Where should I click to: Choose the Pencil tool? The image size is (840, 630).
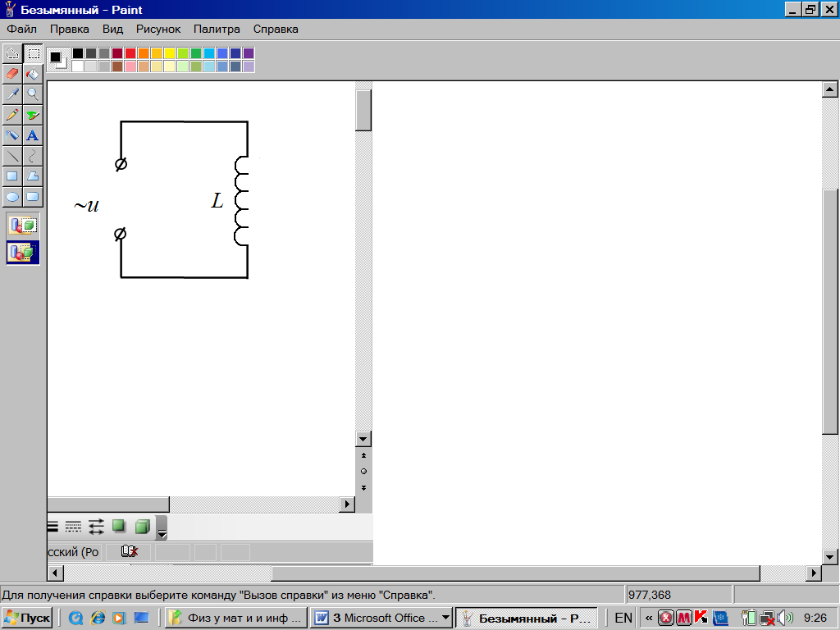point(12,115)
